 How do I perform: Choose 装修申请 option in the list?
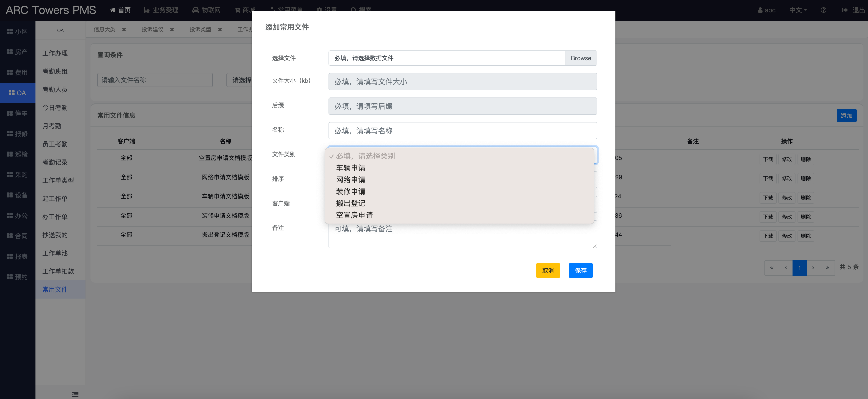coord(350,191)
